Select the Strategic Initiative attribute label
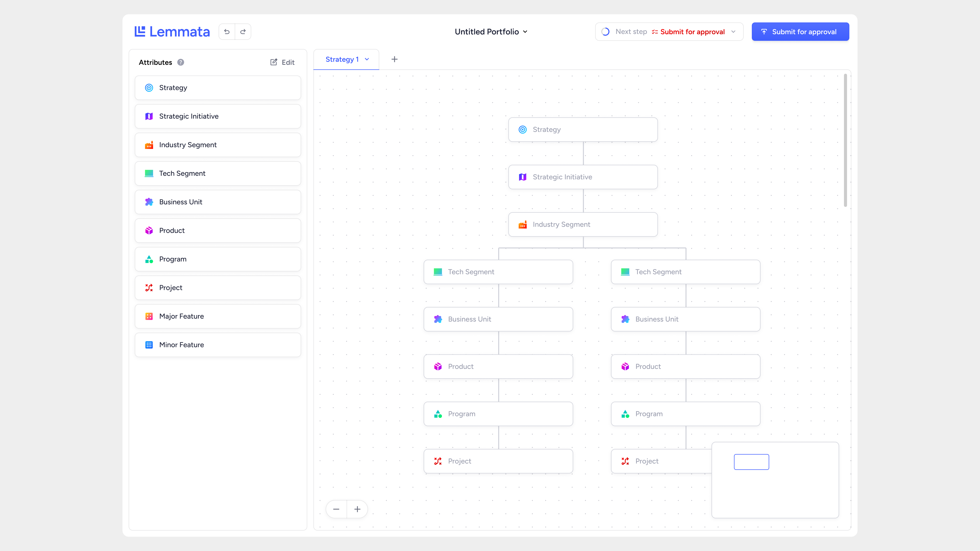Viewport: 980px width, 551px height. [189, 116]
